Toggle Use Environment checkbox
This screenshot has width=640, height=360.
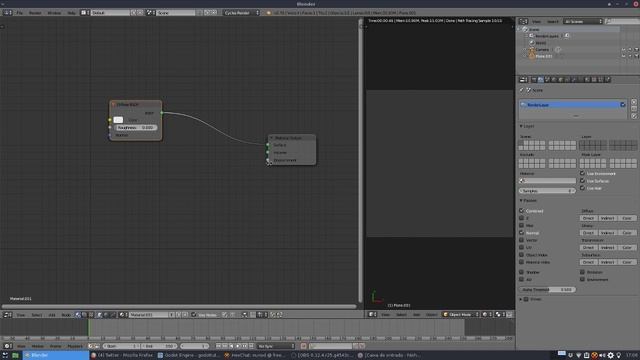pos(582,173)
